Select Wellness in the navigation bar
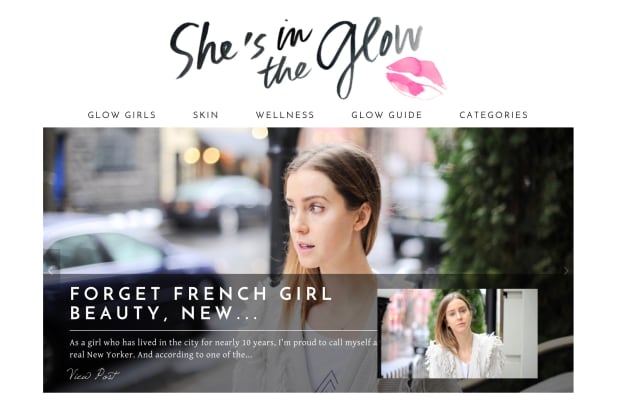This screenshot has height=406, width=620. coord(285,115)
